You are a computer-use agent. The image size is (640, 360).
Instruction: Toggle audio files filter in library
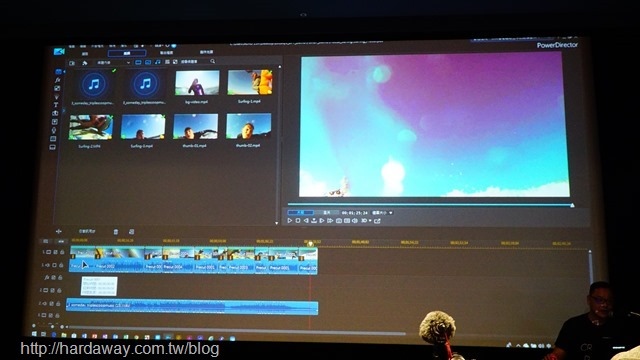click(158, 62)
